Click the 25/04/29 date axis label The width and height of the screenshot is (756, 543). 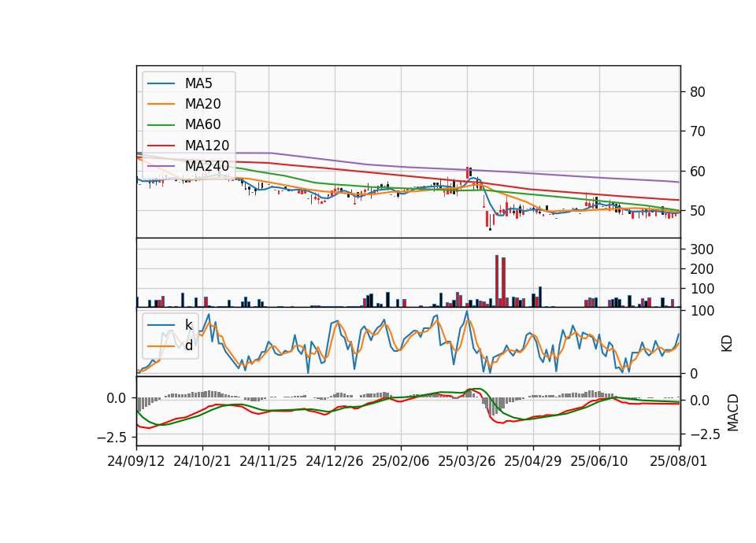[533, 462]
